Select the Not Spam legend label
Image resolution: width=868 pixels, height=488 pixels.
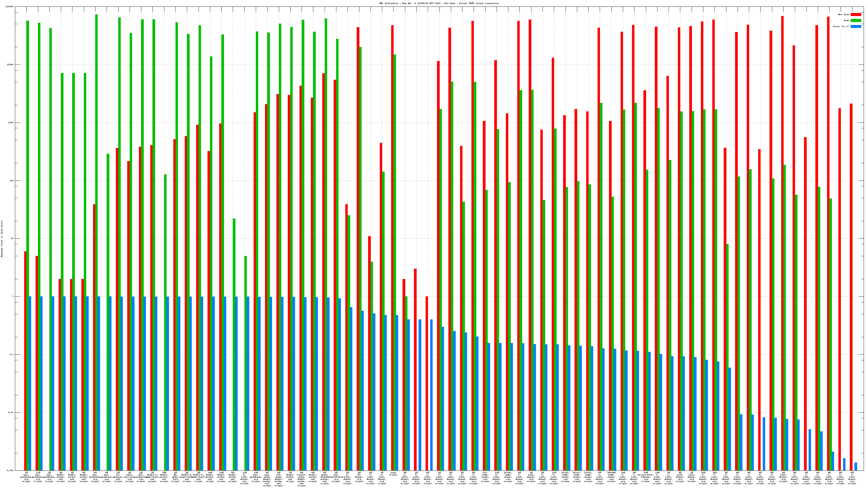click(844, 14)
